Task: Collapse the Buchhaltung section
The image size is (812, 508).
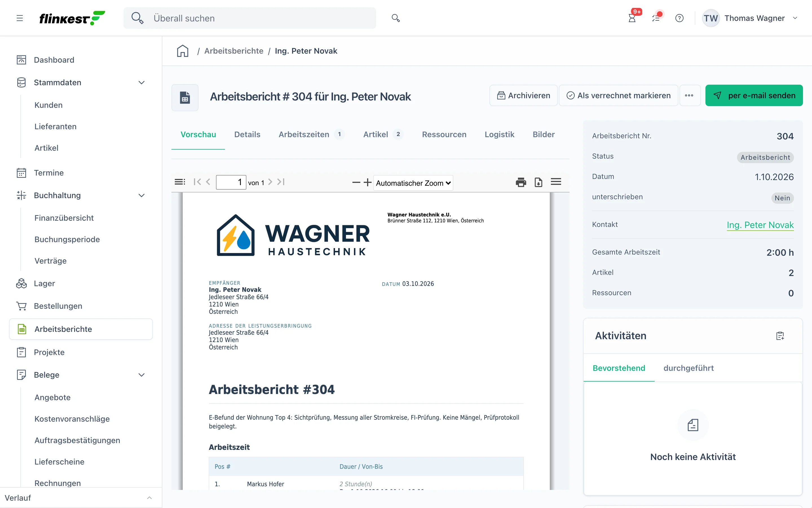Action: (142, 196)
